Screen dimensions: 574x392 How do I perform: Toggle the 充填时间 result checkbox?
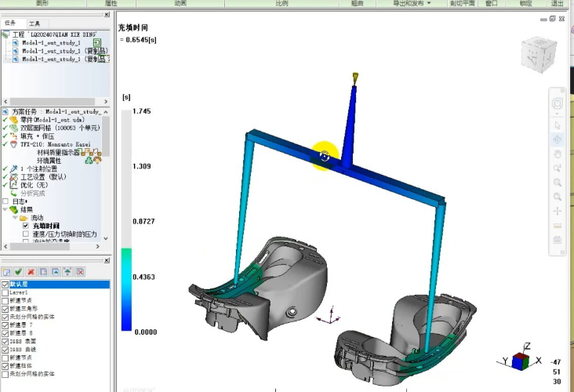[26, 226]
